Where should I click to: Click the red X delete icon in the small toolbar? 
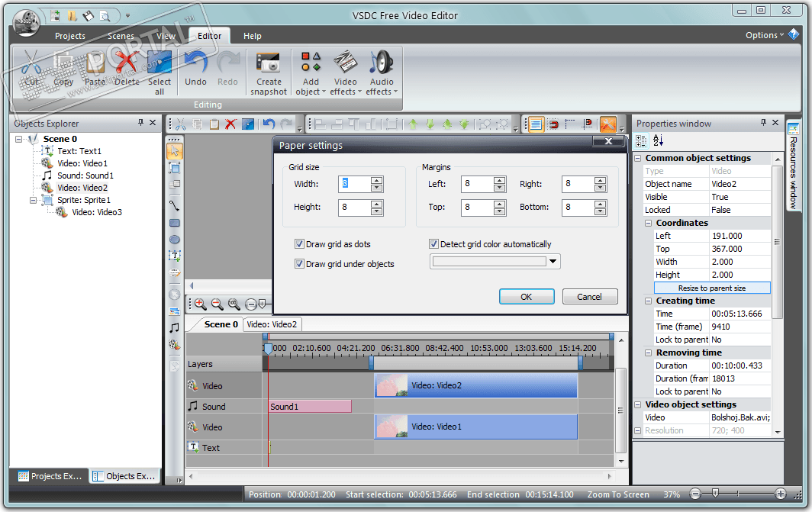231,124
